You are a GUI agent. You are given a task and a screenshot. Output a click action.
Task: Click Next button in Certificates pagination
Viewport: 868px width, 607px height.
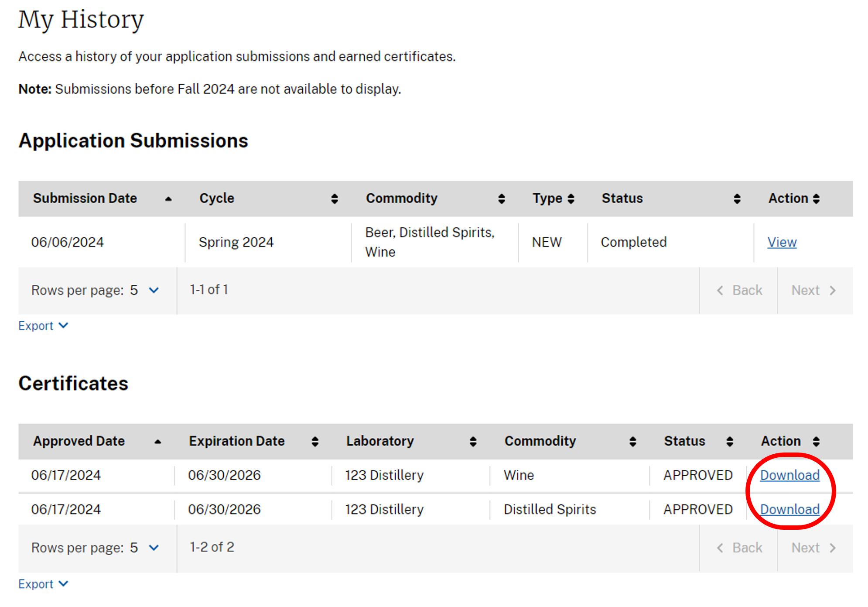click(x=815, y=548)
